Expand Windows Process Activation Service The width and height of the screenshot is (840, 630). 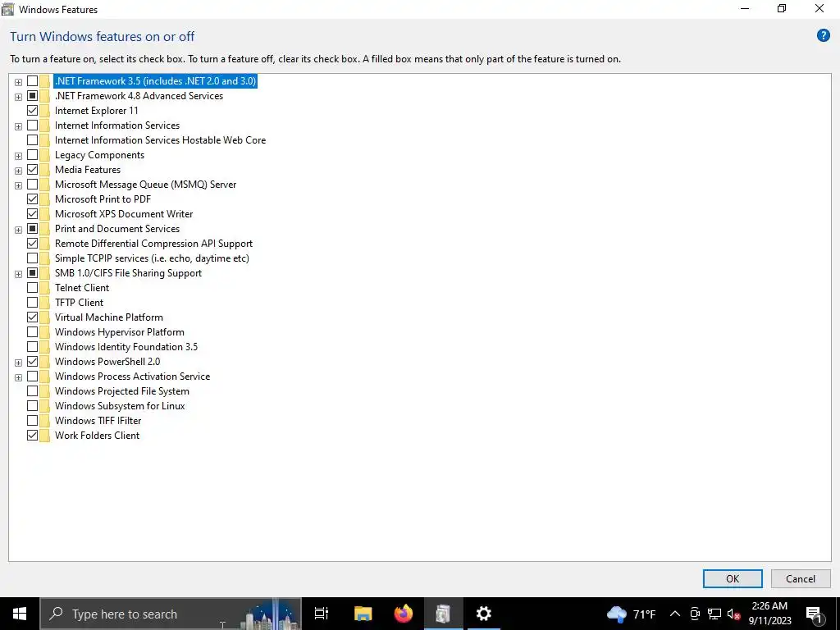(x=18, y=377)
